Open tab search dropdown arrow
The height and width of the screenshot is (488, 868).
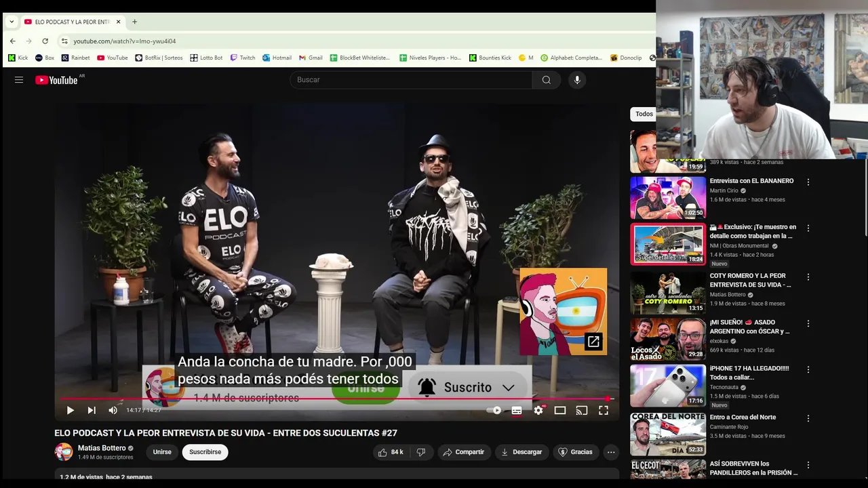coord(12,22)
